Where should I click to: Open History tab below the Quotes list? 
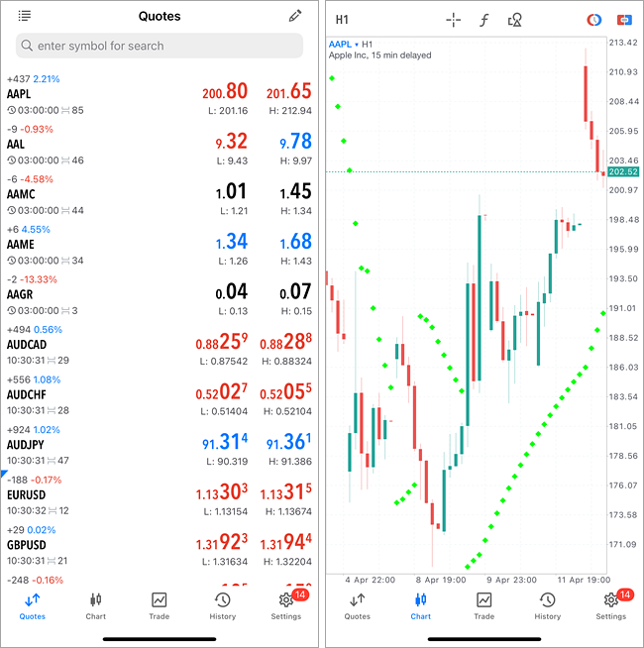[223, 604]
